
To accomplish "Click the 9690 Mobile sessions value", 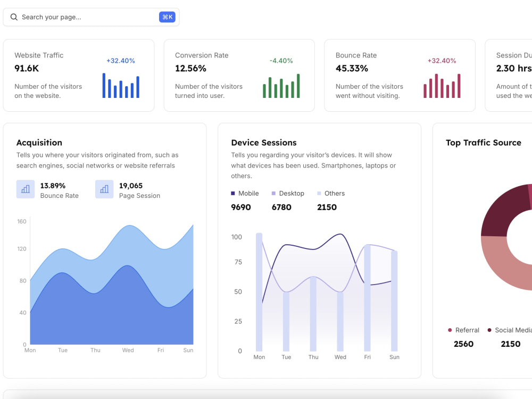I will (241, 207).
